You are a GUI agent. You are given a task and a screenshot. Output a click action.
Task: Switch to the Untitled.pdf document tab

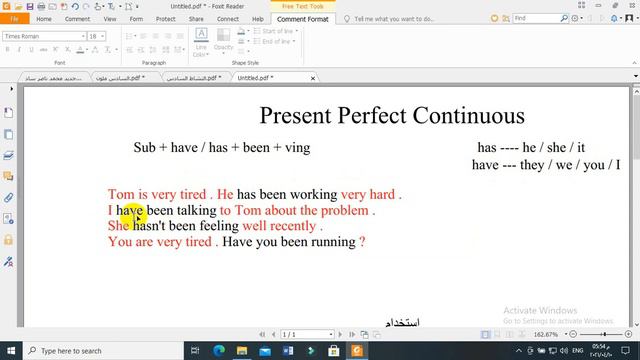[x=256, y=78]
